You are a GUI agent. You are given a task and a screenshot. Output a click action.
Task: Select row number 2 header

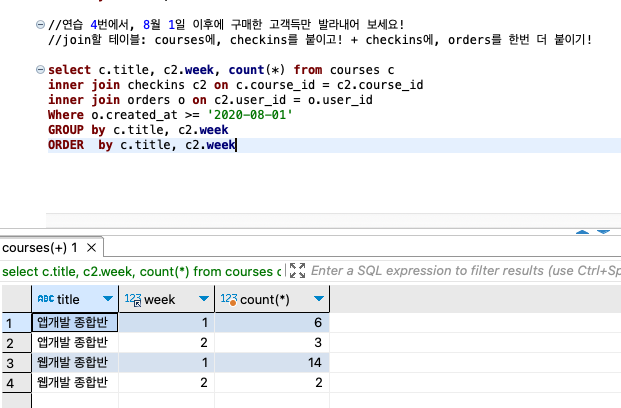[16, 343]
